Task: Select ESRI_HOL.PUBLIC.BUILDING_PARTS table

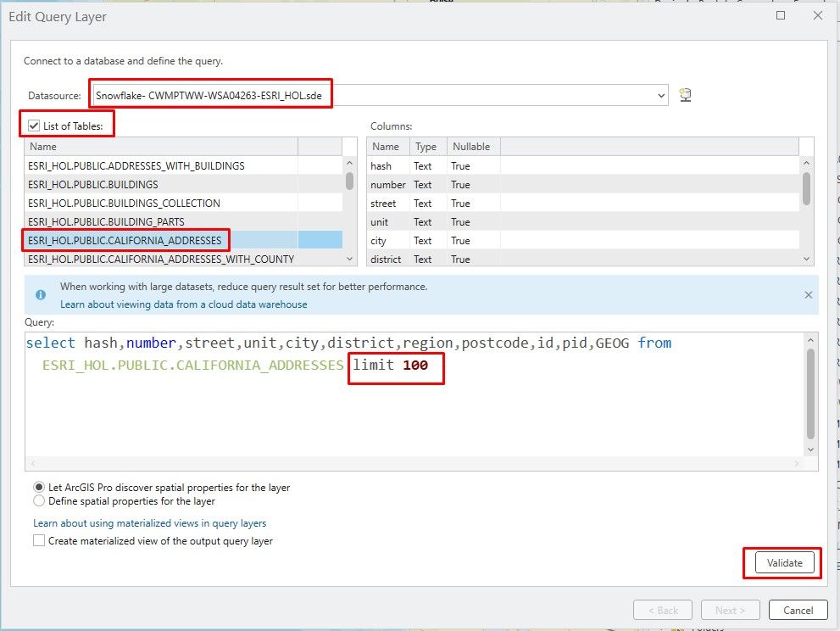Action: pos(183,222)
